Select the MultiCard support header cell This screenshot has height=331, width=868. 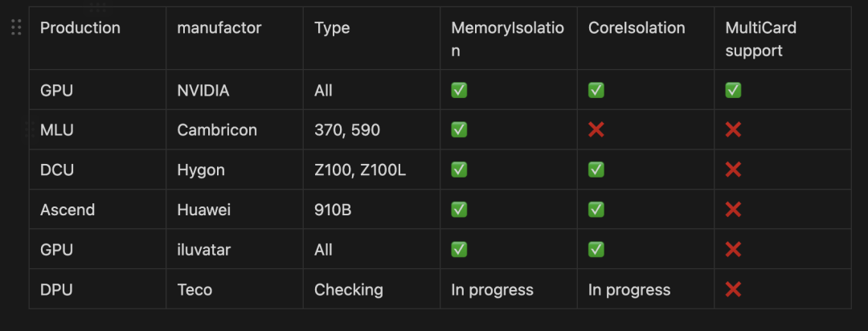click(760, 39)
